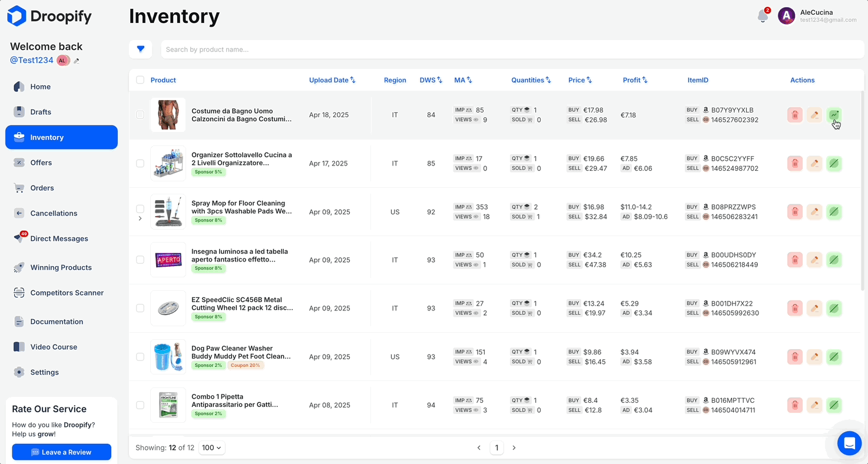Edit the Spray Mop for Floor Cleaning listing

pyautogui.click(x=814, y=211)
